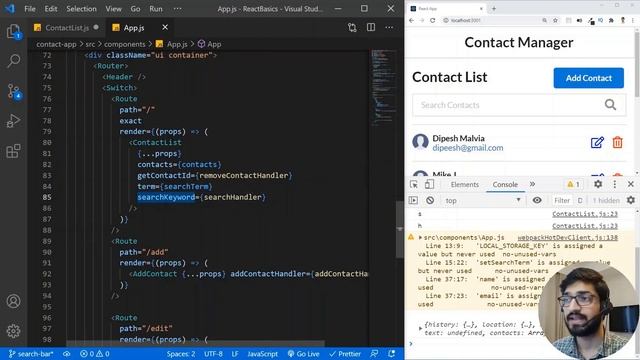Viewport: 640px width, 360px height.
Task: Click the components breadcrumb segment
Action: pyautogui.click(x=124, y=44)
